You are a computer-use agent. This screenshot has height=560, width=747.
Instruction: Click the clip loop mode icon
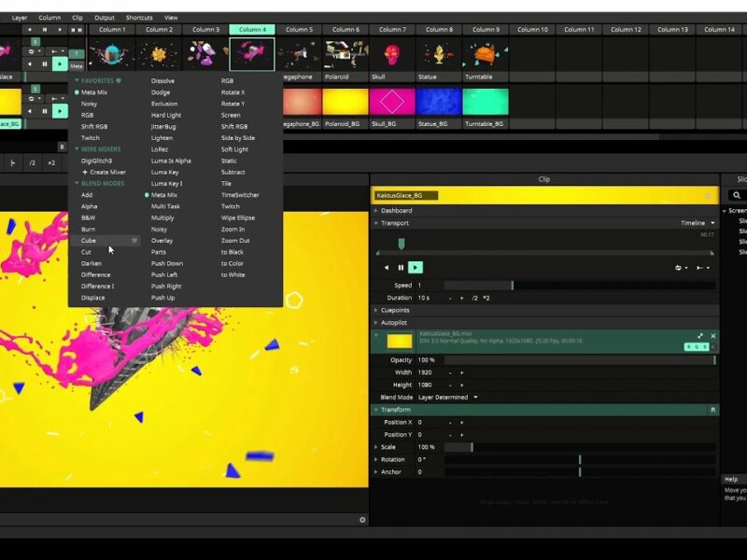[x=679, y=267]
